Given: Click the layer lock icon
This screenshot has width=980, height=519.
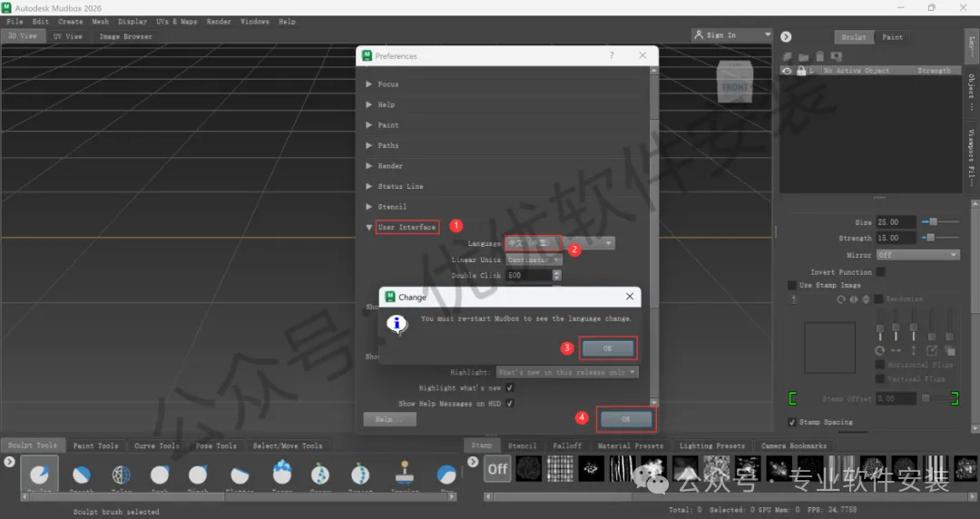Looking at the screenshot, I should 801,71.
